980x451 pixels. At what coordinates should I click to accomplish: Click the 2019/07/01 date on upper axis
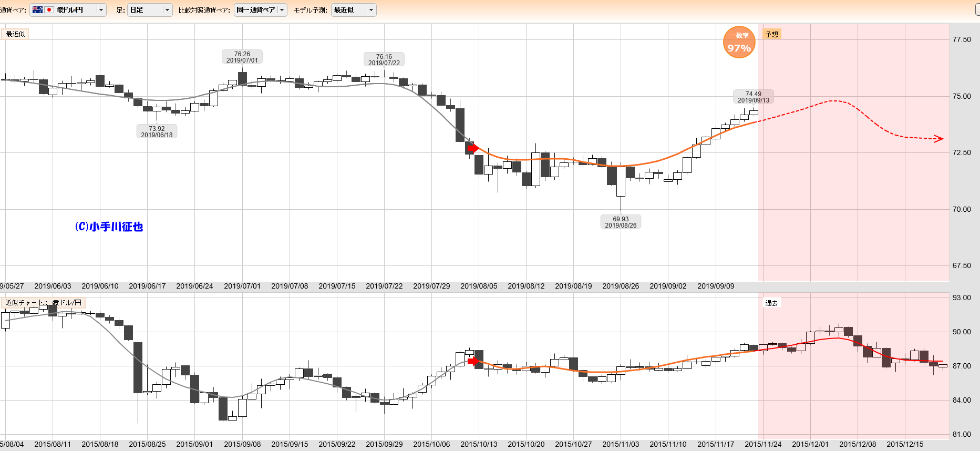(x=242, y=286)
